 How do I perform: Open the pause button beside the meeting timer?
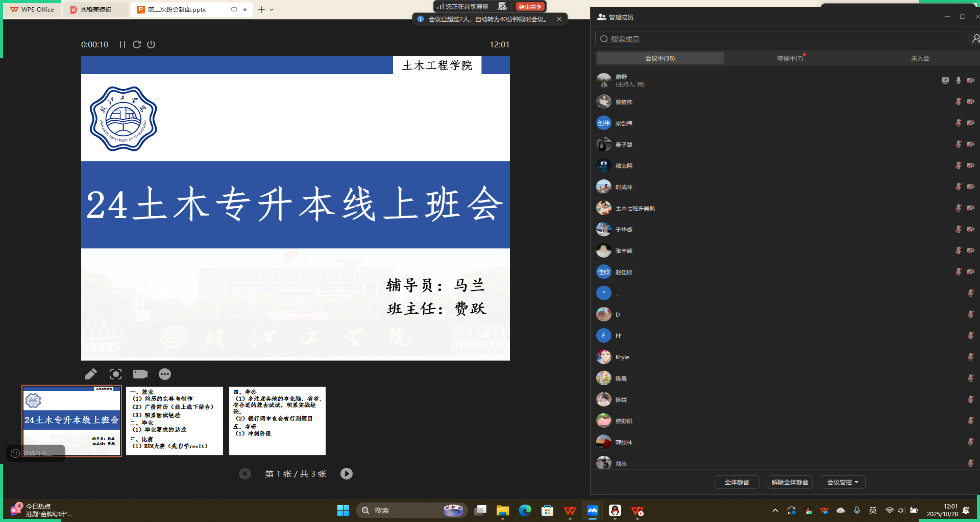click(x=122, y=44)
